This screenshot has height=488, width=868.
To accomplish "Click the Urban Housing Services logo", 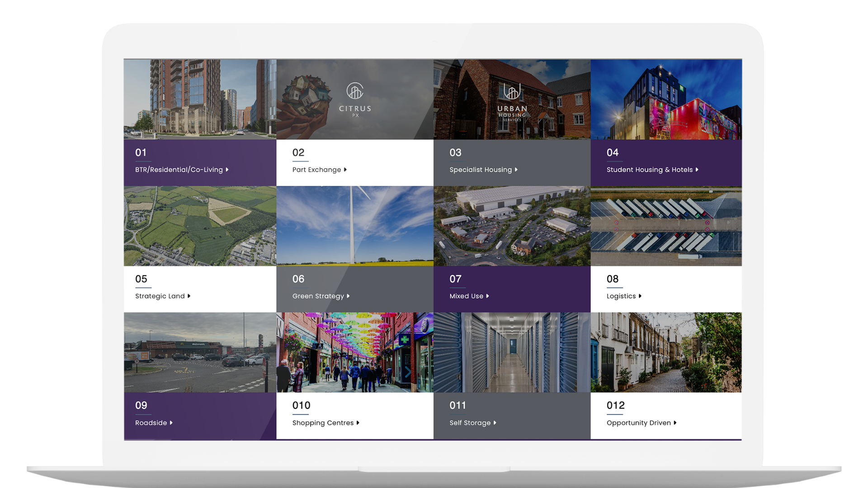I will coord(512,102).
